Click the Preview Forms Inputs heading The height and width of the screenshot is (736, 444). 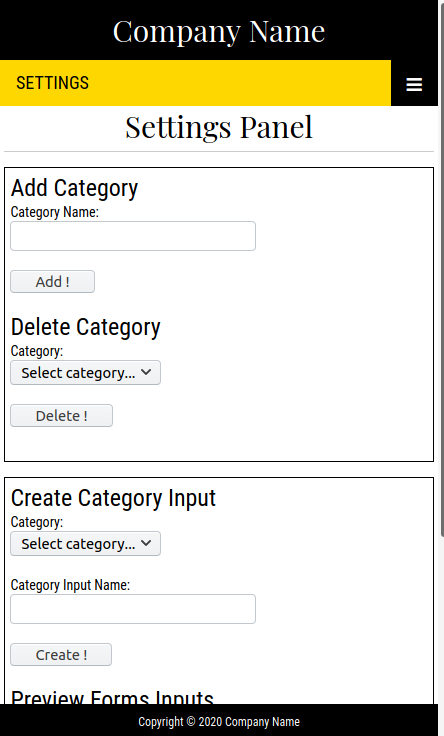point(112,697)
